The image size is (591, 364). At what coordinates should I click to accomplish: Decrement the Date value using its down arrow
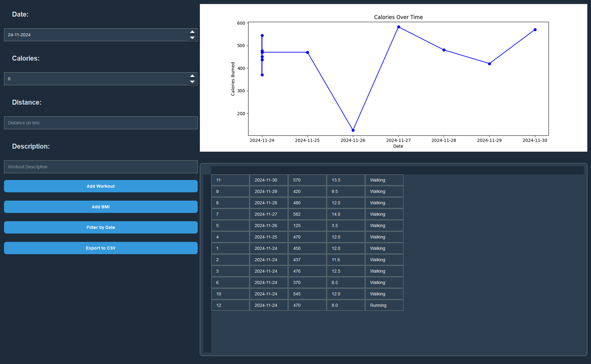192,37
